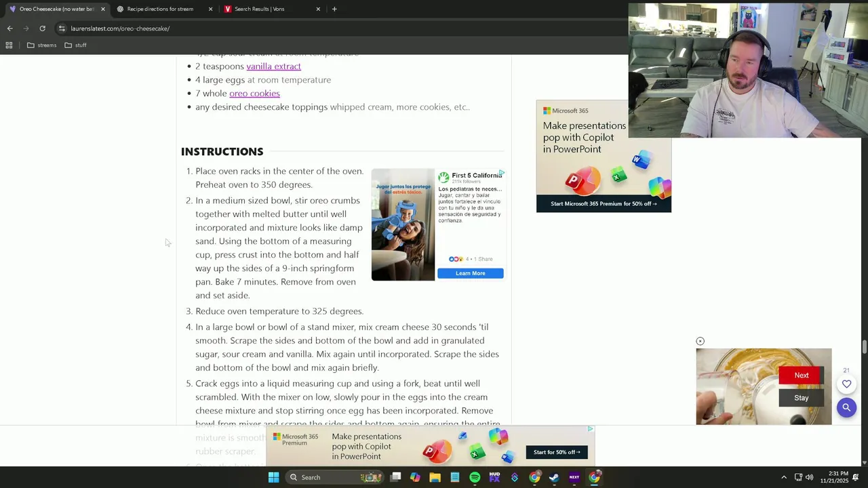This screenshot has width=868, height=488.
Task: Open Spotify from taskbar
Action: click(x=475, y=477)
